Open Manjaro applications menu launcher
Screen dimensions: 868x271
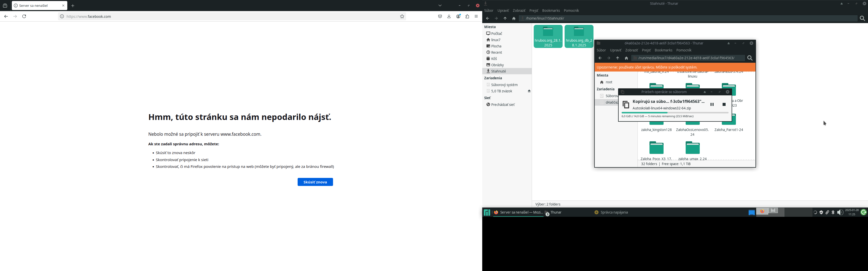coord(486,213)
